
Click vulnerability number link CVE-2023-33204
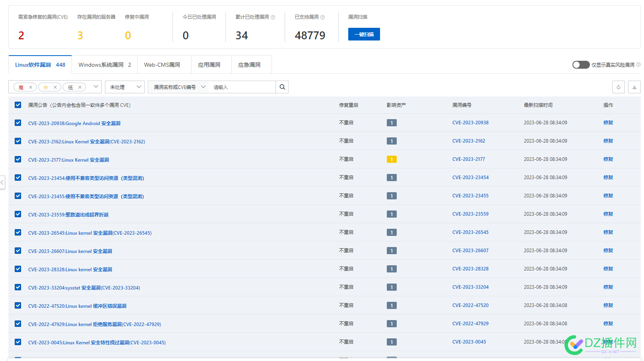470,287
